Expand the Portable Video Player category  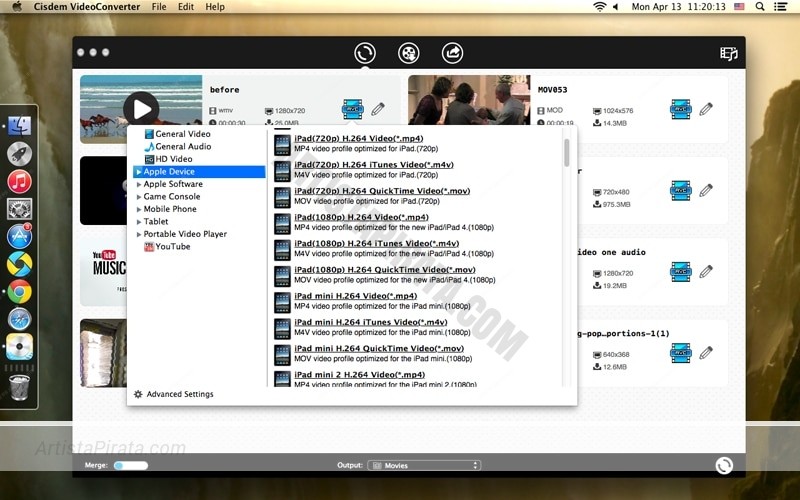pyautogui.click(x=139, y=234)
